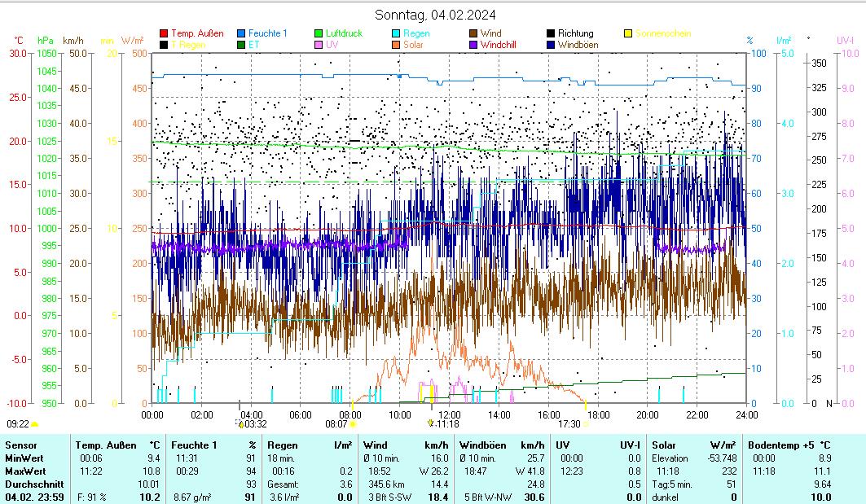Click the cyan Regen legend swatch
Screen dimensions: 866x504
point(396,34)
